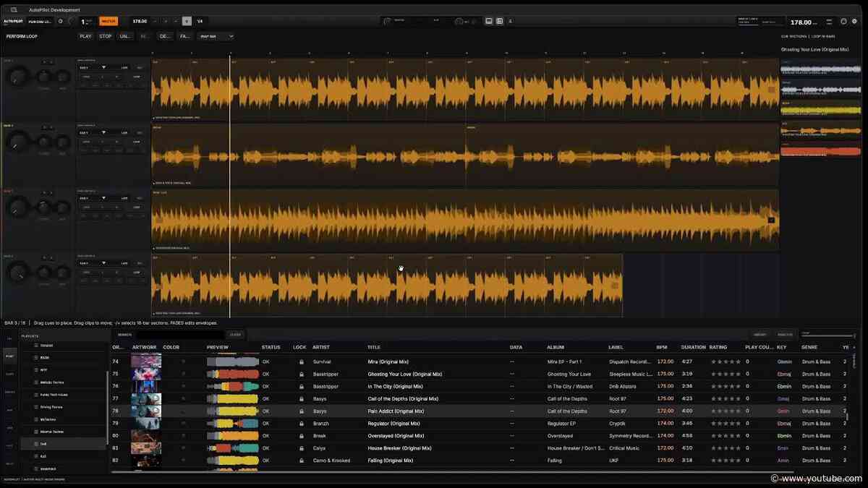Click the star rating for Pain Addict
This screenshot has height=488, width=868.
click(725, 411)
